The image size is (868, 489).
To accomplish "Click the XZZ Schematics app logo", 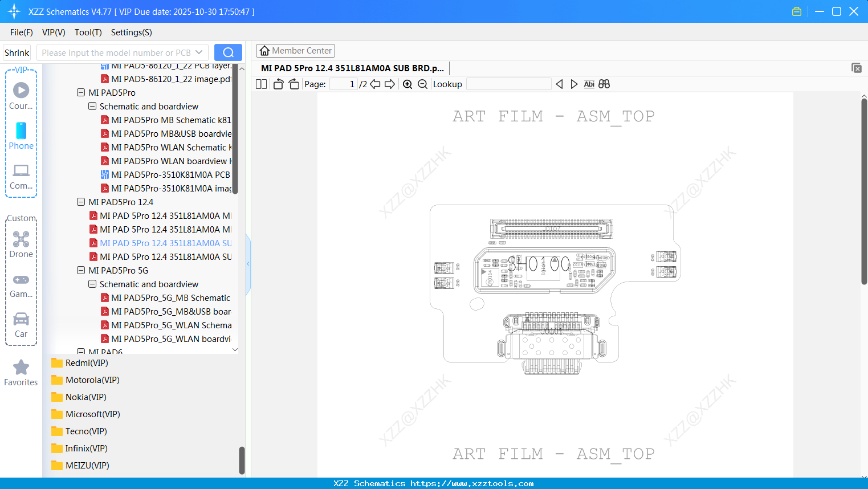I will [x=14, y=11].
